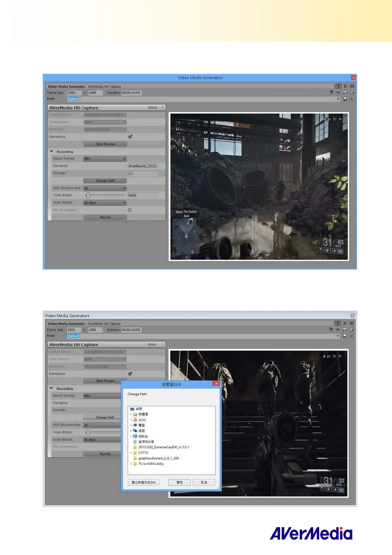392x555 pixels.
Task: Click the Video Bitrate slider handle beside 6000
Action: pos(88,195)
